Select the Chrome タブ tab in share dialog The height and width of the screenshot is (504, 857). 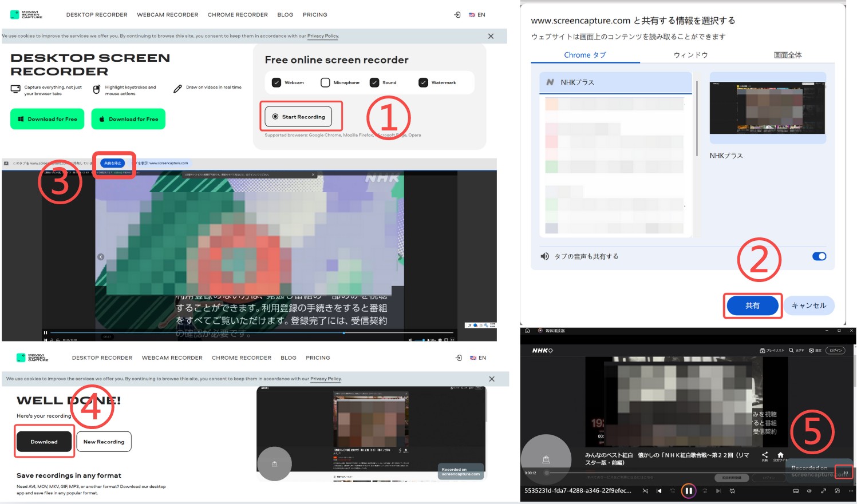pos(585,55)
